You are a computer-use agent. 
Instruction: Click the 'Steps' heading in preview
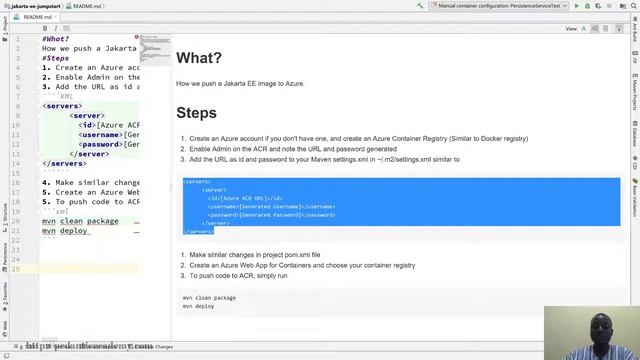196,113
